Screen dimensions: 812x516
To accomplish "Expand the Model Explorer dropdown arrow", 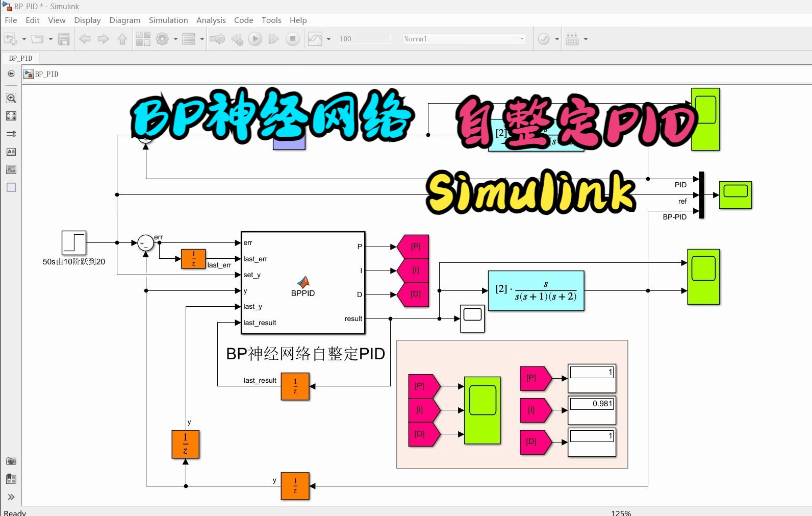I will [x=202, y=39].
